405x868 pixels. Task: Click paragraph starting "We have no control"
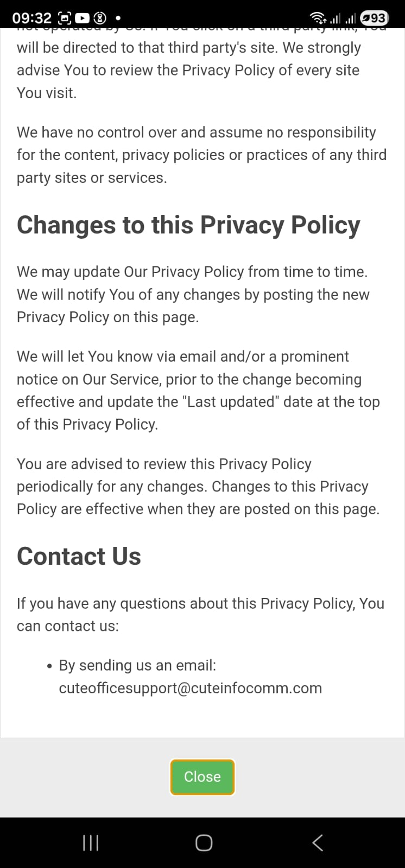tap(201, 155)
